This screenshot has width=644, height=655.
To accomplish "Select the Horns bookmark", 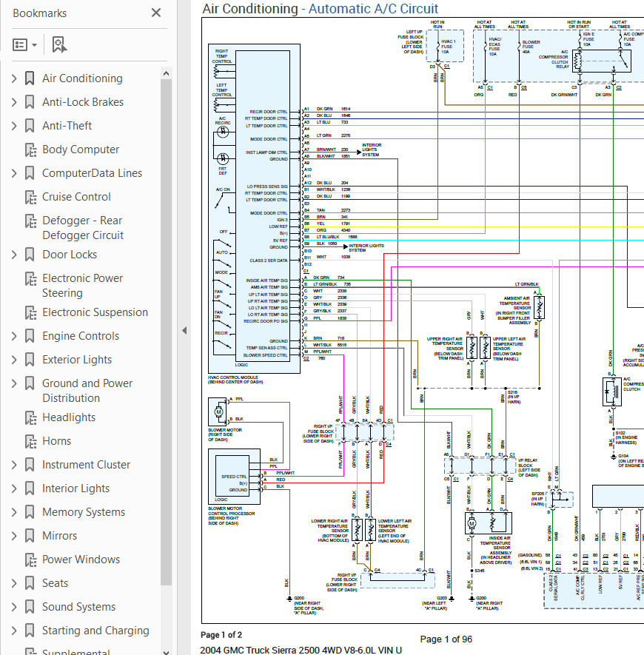I will [57, 441].
